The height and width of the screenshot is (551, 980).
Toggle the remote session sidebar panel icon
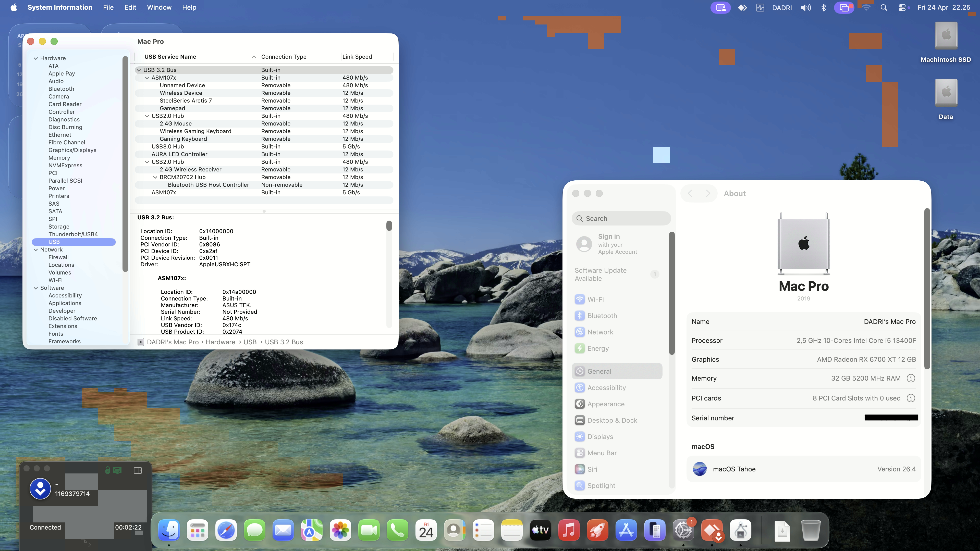pos(138,470)
